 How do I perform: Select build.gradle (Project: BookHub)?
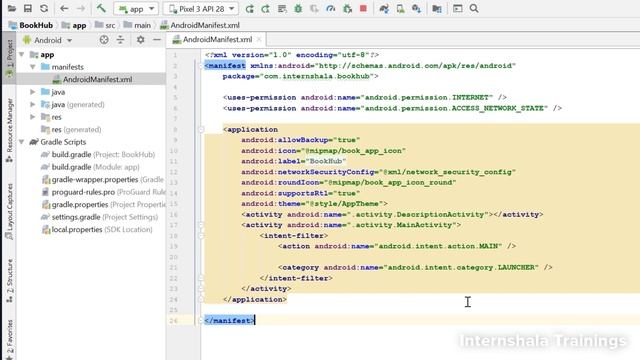coord(98,155)
